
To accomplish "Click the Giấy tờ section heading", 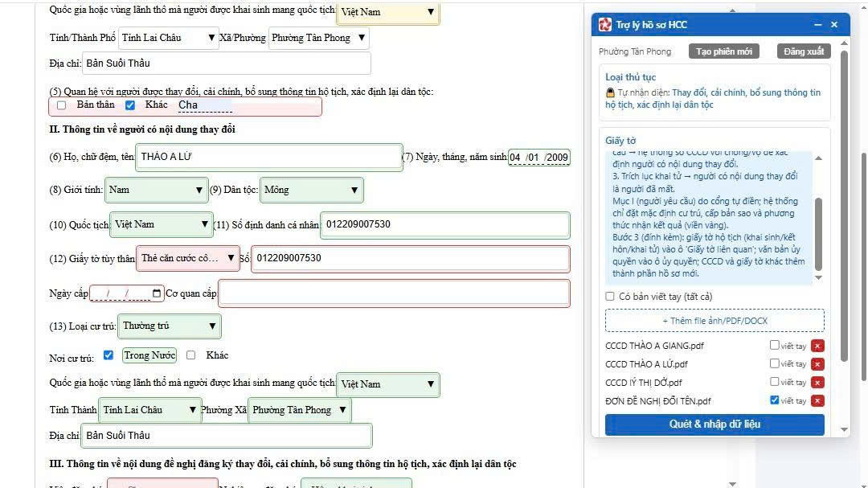I will [620, 141].
